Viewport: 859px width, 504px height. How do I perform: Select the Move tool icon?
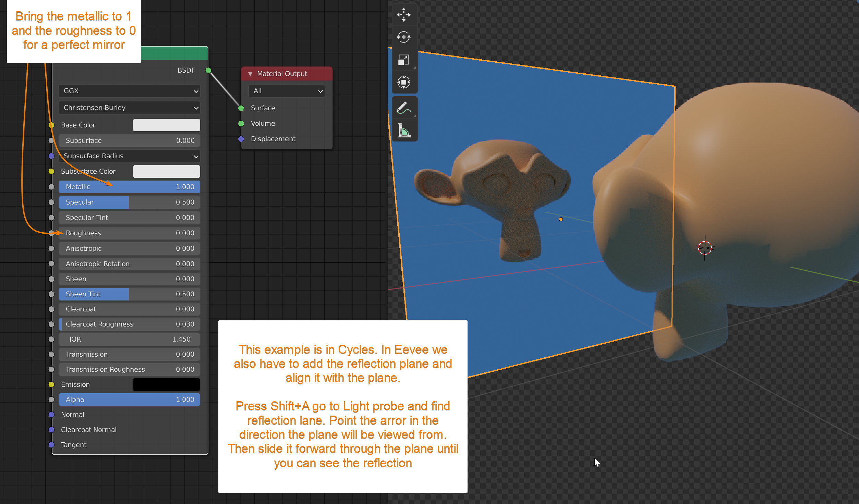403,15
